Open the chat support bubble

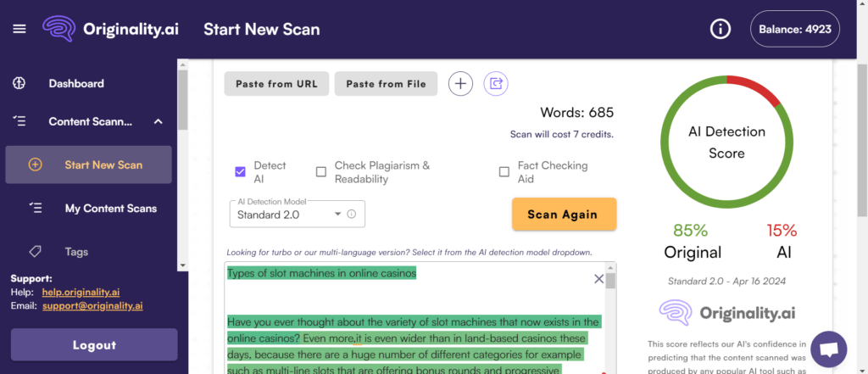pyautogui.click(x=829, y=349)
